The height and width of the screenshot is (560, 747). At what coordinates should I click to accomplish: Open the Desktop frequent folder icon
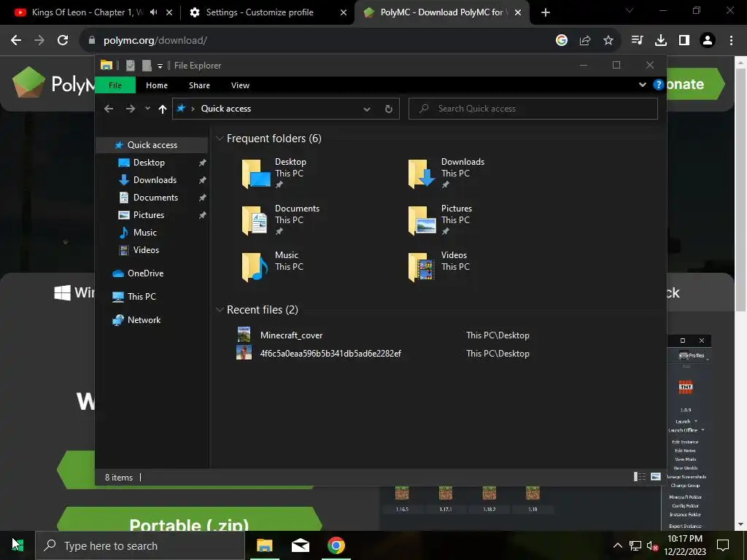256,174
